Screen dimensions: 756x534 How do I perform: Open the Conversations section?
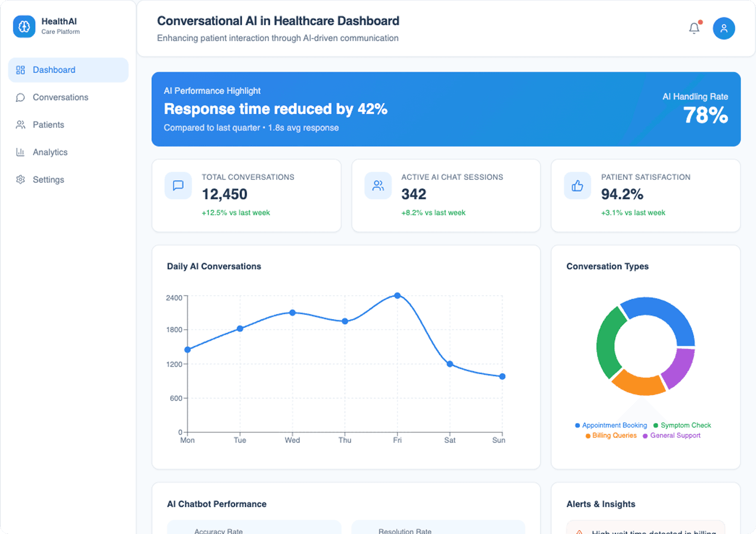click(x=60, y=97)
